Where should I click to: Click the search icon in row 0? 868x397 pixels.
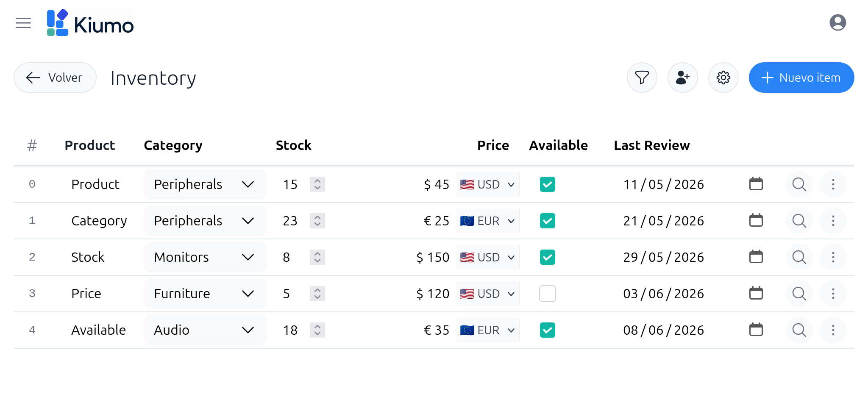coord(799,184)
